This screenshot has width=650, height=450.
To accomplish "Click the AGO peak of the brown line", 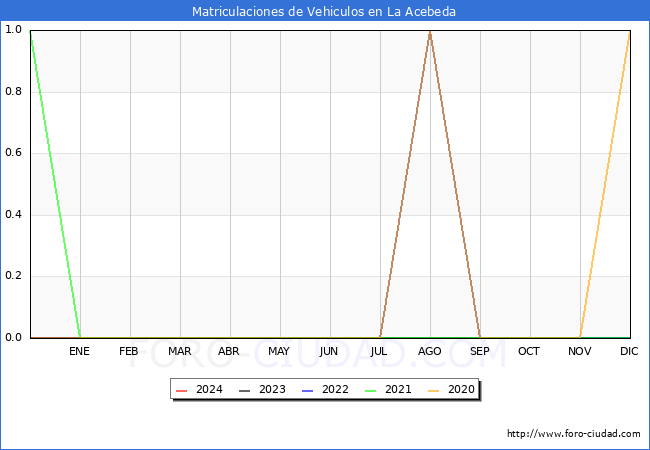I will pyautogui.click(x=430, y=31).
